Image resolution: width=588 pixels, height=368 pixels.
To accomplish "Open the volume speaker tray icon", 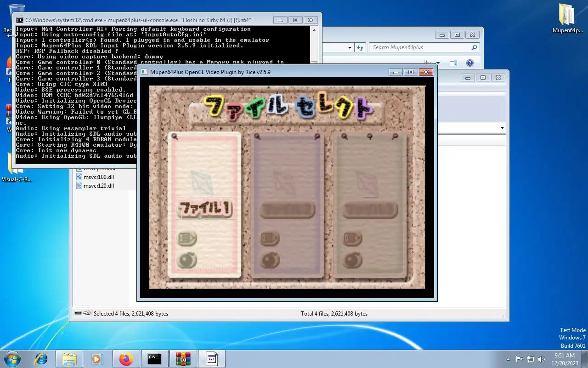I will (x=542, y=359).
